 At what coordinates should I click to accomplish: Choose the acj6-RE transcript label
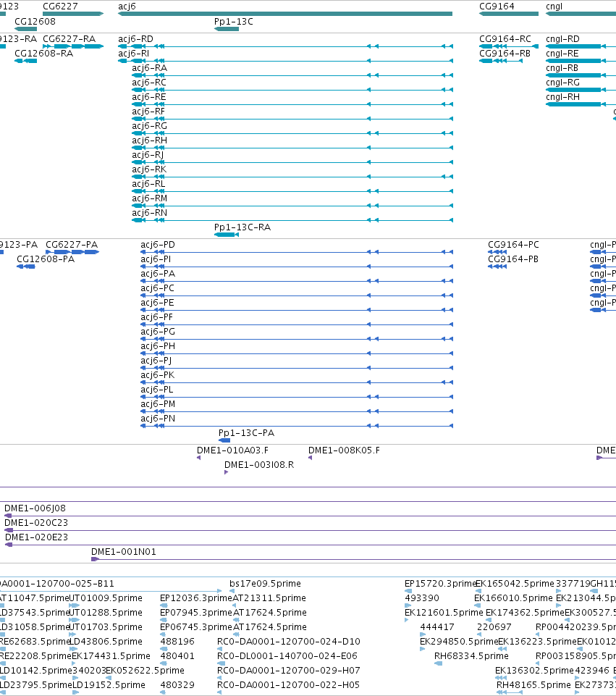pyautogui.click(x=149, y=97)
